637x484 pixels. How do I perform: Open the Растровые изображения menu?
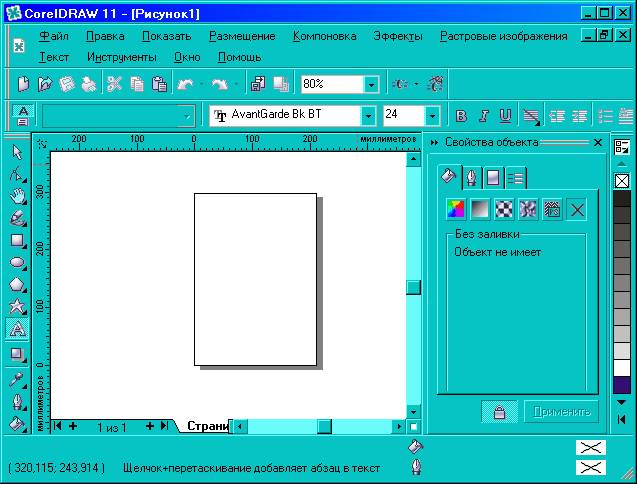pos(504,36)
